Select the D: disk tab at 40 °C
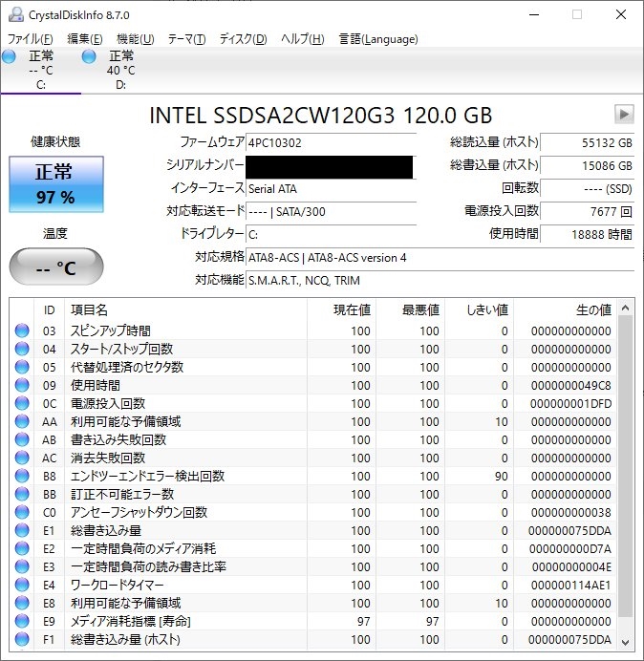644x661 pixels. (120, 70)
